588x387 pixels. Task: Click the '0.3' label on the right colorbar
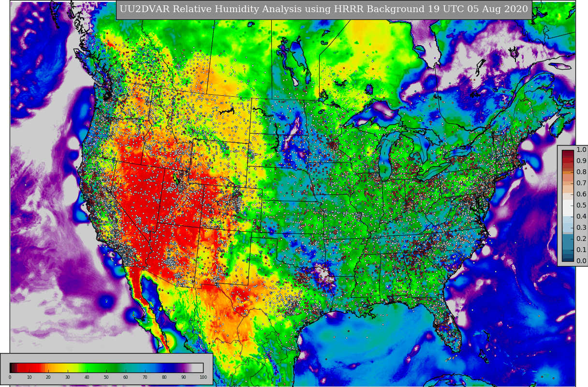pos(581,227)
